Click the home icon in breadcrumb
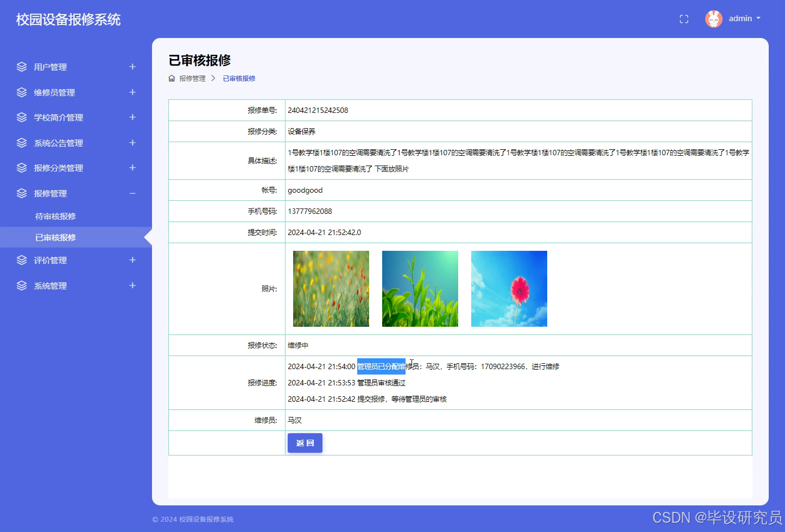This screenshot has width=785, height=532. (172, 78)
